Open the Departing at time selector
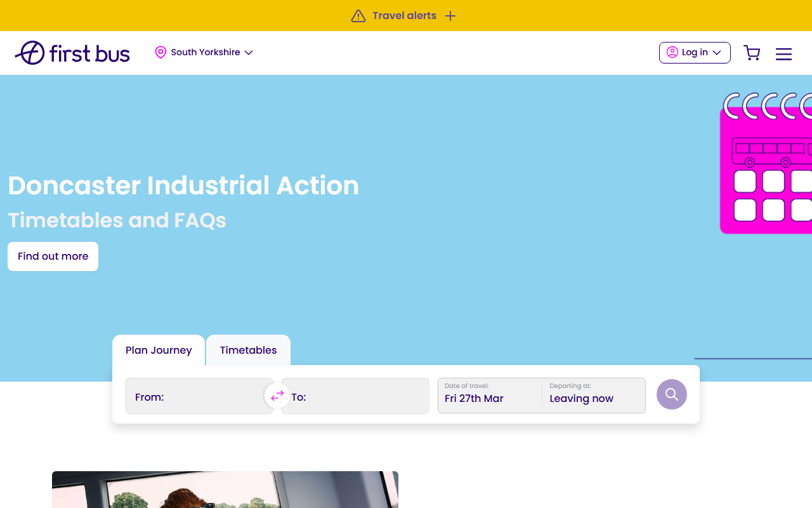The height and width of the screenshot is (508, 812). click(x=594, y=396)
